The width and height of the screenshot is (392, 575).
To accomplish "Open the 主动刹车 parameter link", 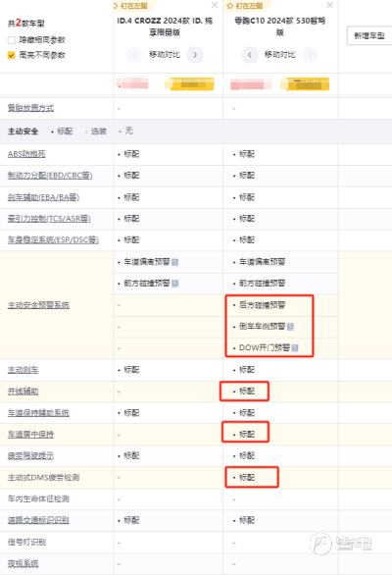I will 24,370.
